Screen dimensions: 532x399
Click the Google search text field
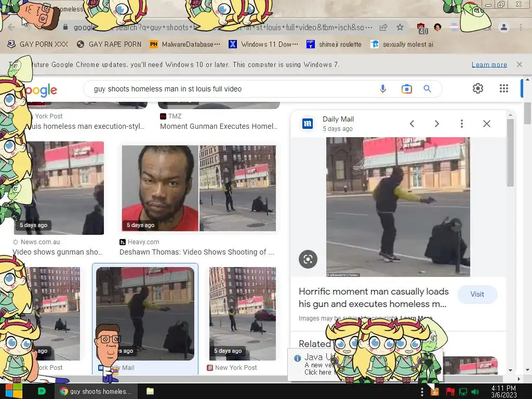coord(231,89)
